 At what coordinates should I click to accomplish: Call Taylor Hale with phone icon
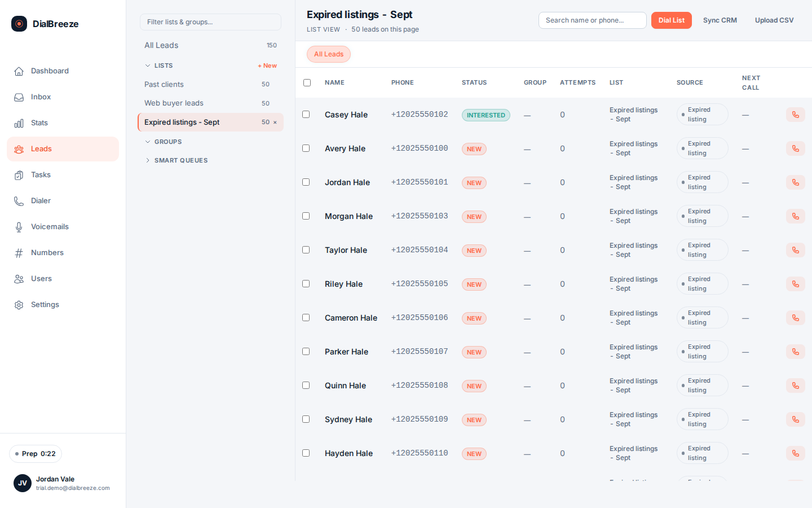(795, 250)
